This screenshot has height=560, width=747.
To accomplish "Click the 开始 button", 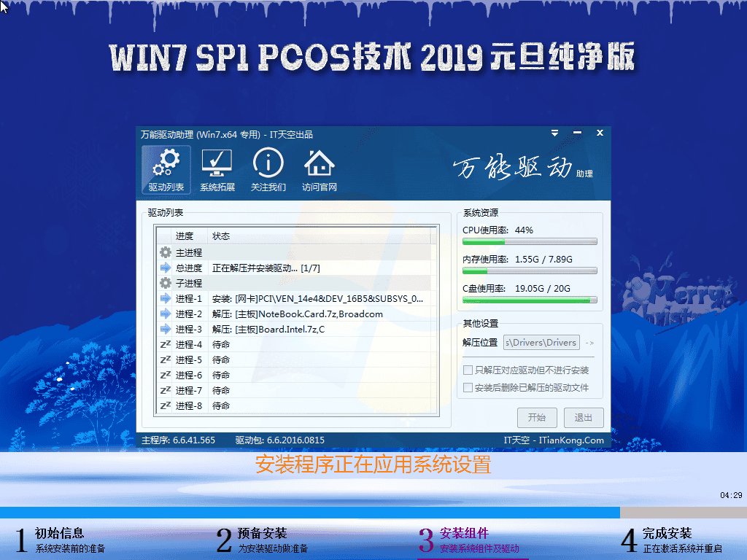I will pyautogui.click(x=537, y=418).
